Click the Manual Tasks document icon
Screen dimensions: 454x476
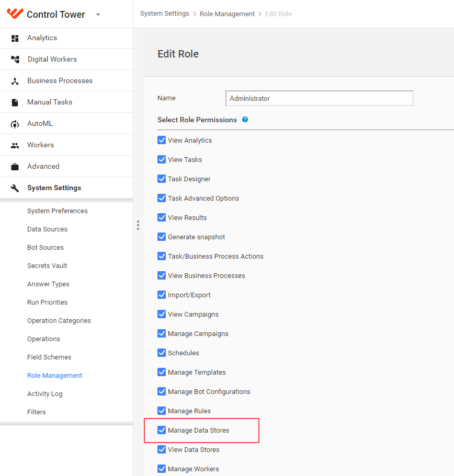click(x=15, y=102)
